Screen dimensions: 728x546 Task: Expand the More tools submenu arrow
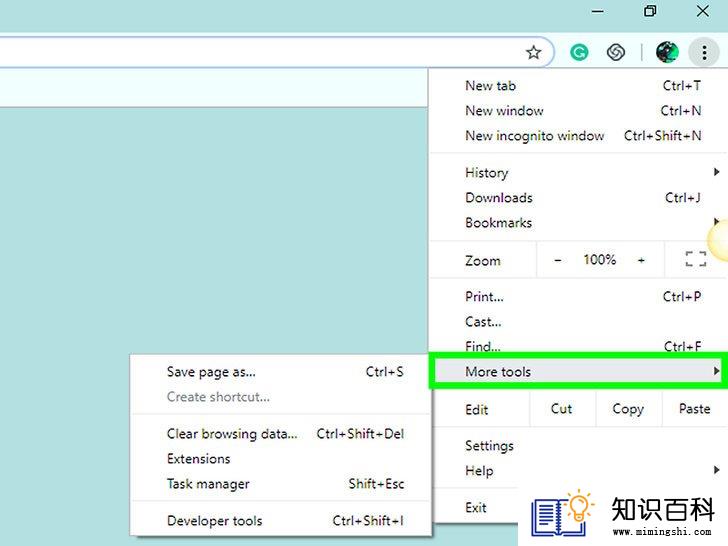(x=716, y=371)
